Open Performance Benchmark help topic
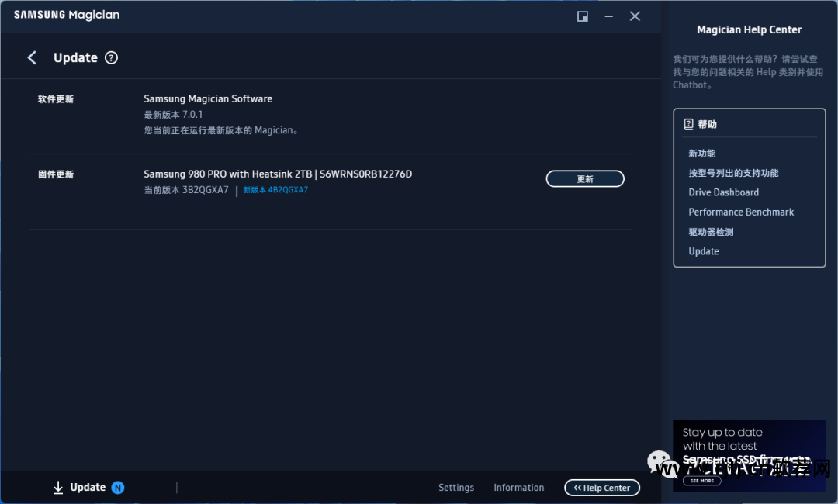This screenshot has height=504, width=838. click(741, 212)
